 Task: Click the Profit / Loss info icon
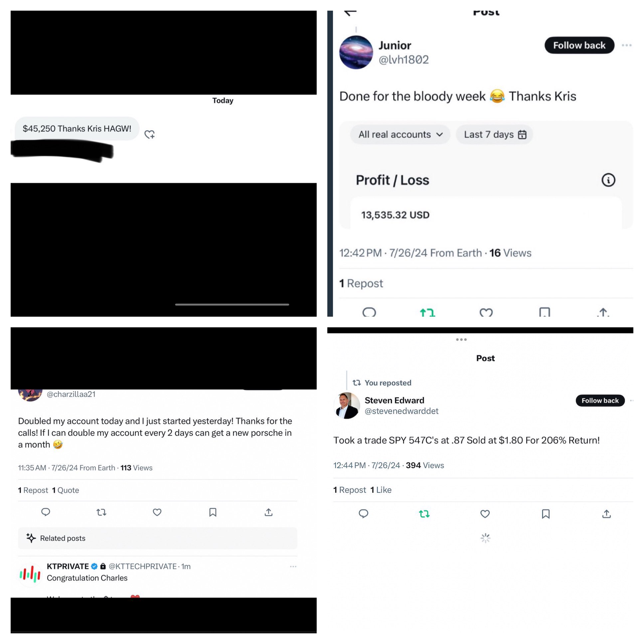[608, 180]
